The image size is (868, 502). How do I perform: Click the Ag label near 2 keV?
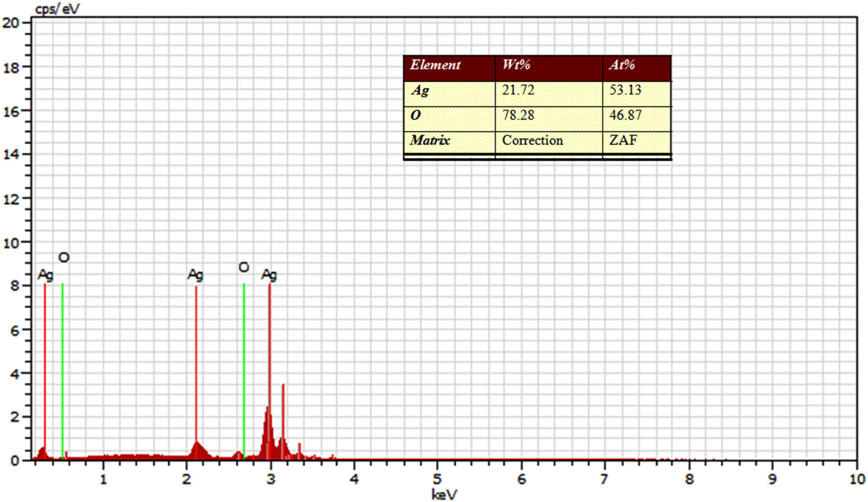(x=195, y=275)
